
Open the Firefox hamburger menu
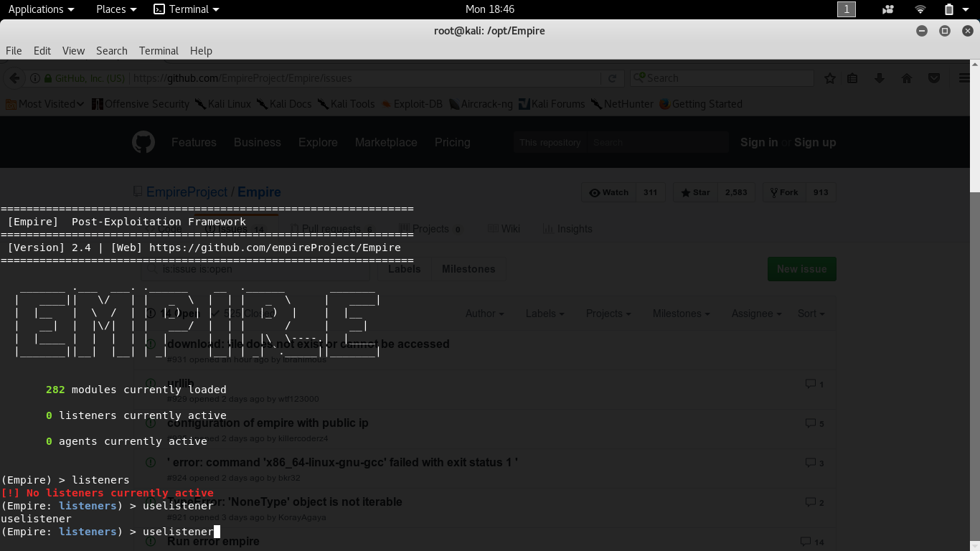point(964,77)
